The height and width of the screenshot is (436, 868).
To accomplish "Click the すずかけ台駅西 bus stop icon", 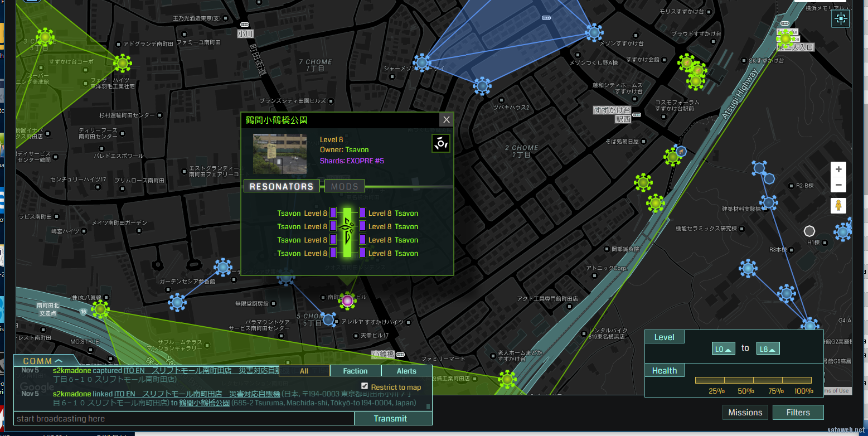I will tap(637, 115).
